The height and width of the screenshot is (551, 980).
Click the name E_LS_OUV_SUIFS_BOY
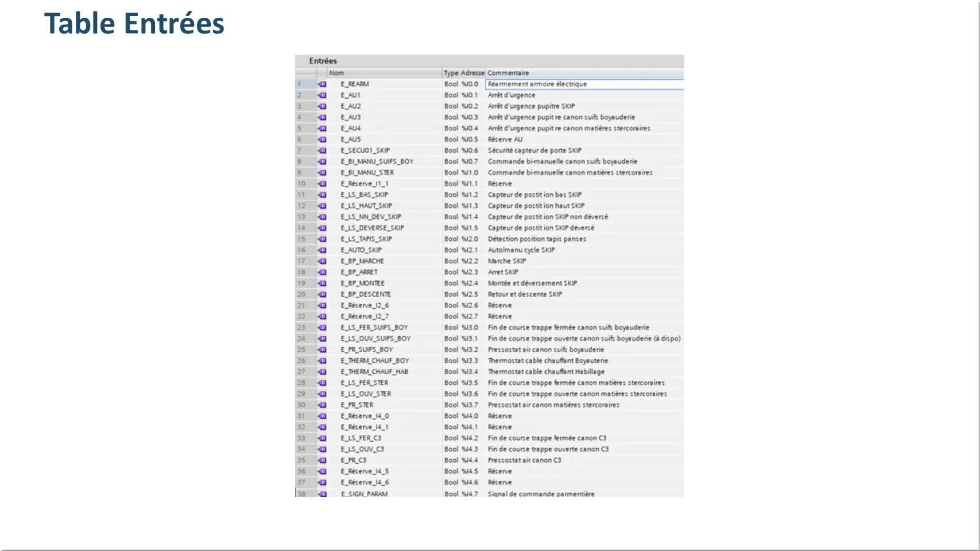point(375,339)
